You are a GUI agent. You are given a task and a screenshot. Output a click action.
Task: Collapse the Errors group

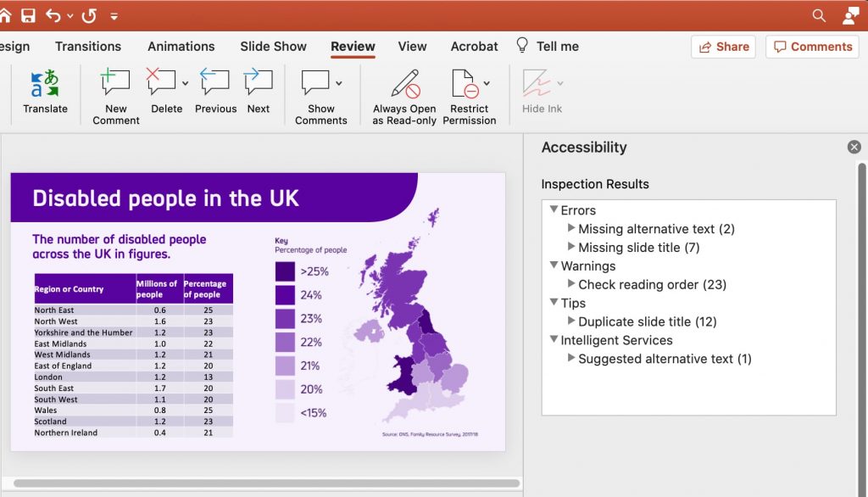pyautogui.click(x=554, y=209)
